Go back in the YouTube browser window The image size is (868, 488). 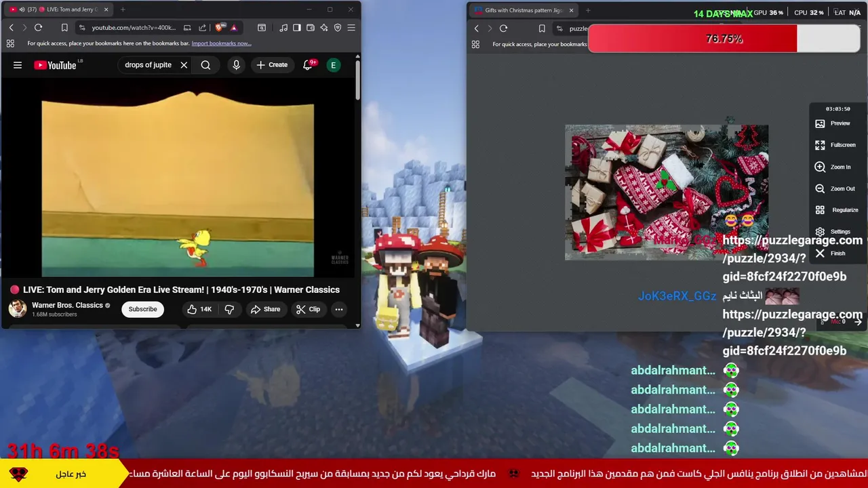click(x=11, y=28)
